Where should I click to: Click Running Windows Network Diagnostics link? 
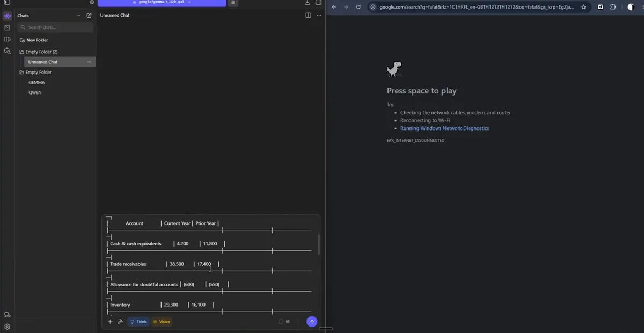[x=444, y=128]
